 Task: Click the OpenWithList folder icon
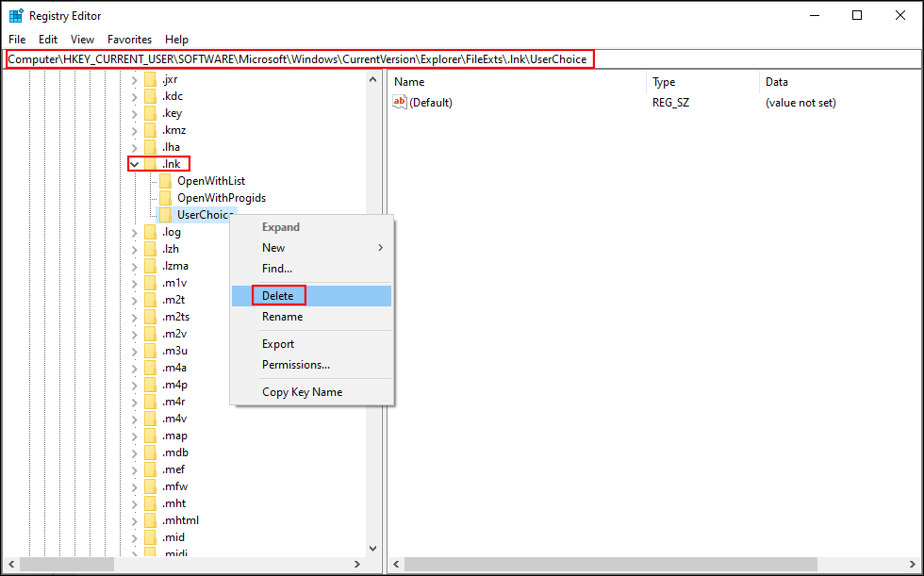pos(166,181)
